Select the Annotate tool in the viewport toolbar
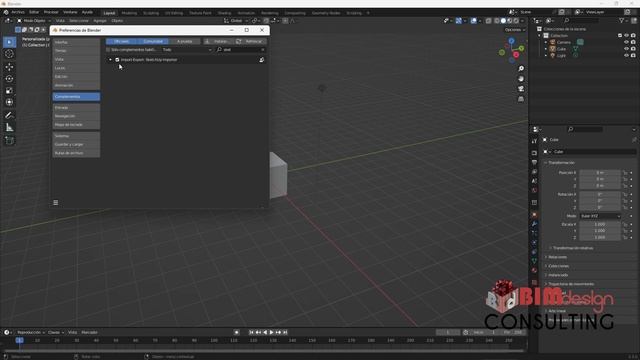The width and height of the screenshot is (640, 360). [x=9, y=116]
